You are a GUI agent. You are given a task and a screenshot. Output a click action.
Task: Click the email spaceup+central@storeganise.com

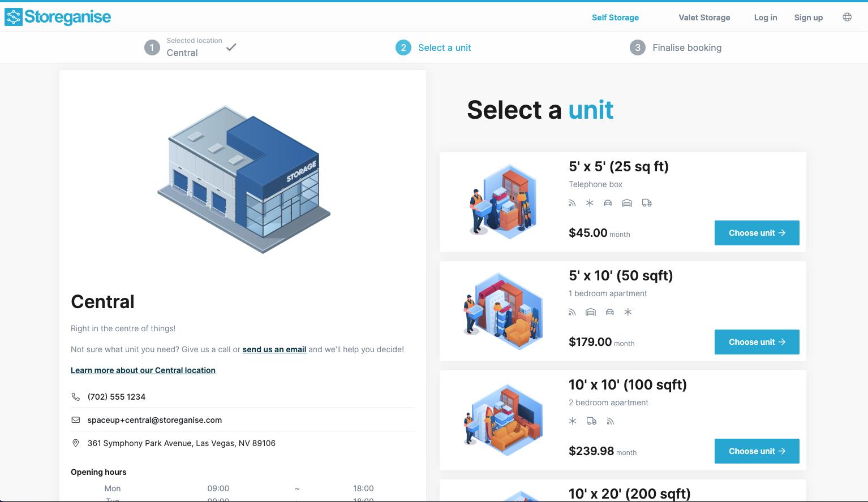coord(154,420)
